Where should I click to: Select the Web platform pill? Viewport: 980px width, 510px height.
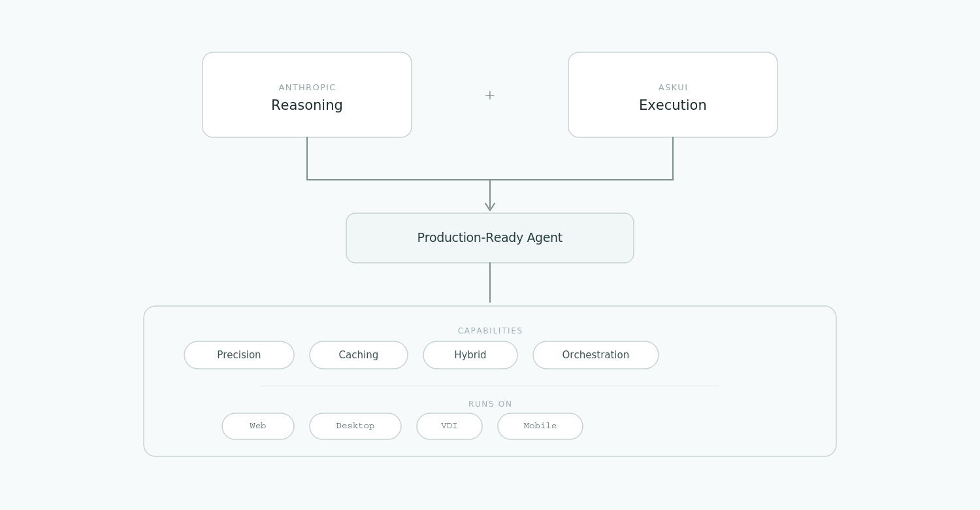coord(258,426)
